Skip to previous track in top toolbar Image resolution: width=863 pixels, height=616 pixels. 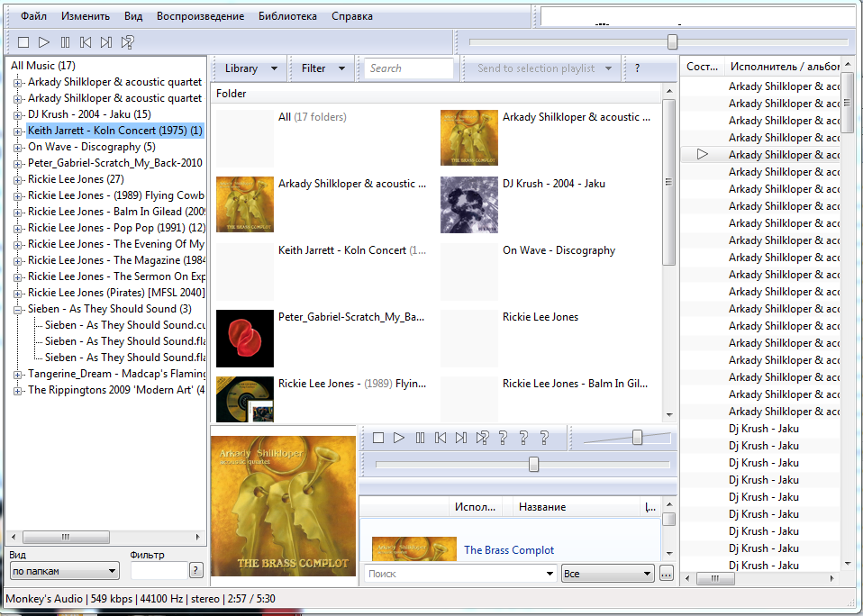pyautogui.click(x=86, y=42)
